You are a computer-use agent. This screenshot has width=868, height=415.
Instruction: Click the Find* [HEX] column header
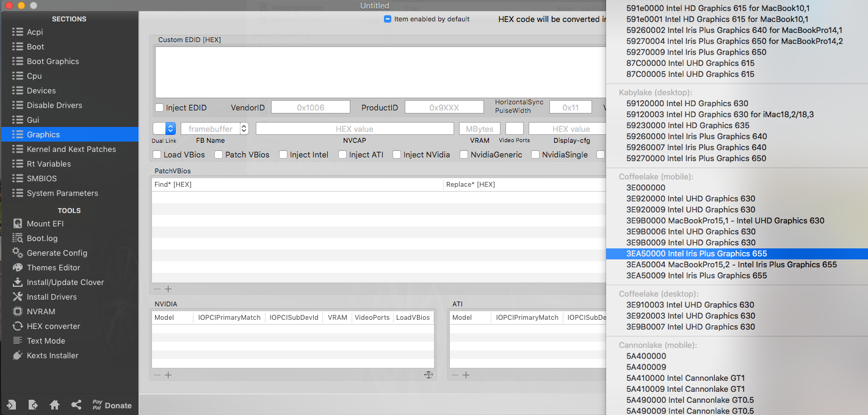coord(297,184)
